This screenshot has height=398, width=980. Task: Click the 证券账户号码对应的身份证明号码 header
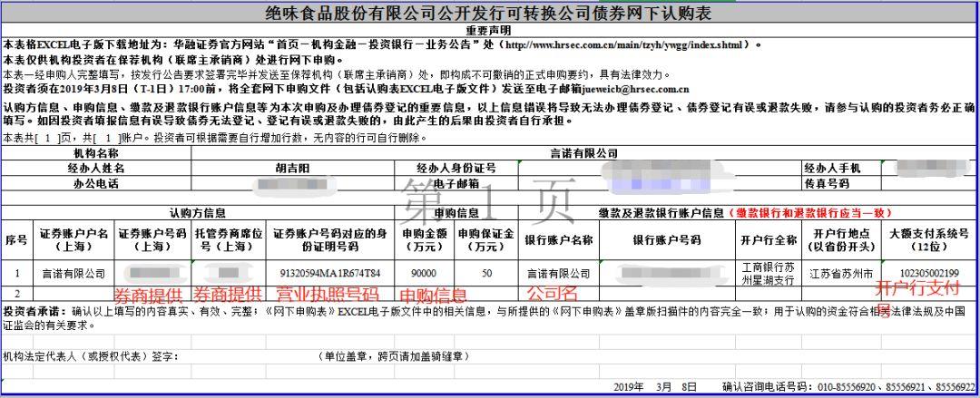pyautogui.click(x=330, y=240)
